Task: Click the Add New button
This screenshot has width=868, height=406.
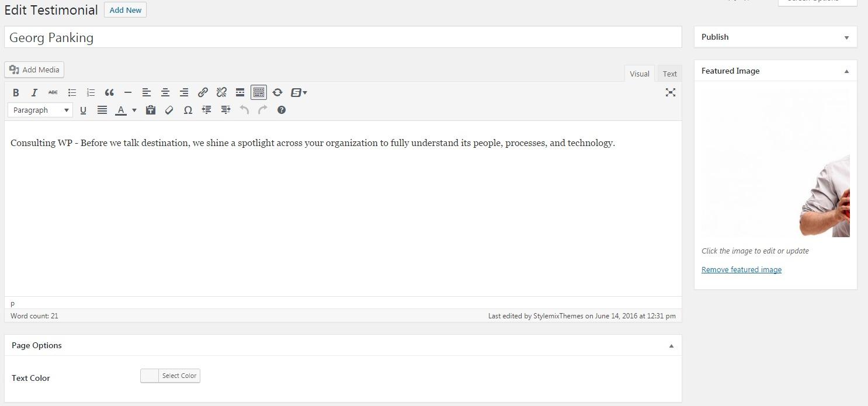Action: 125,10
